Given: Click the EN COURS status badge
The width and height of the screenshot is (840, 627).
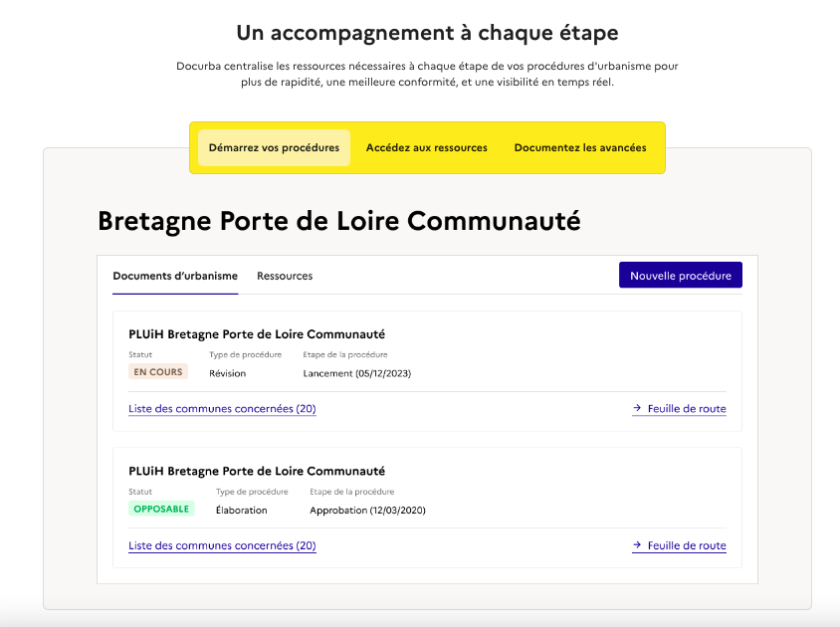Looking at the screenshot, I should (158, 372).
